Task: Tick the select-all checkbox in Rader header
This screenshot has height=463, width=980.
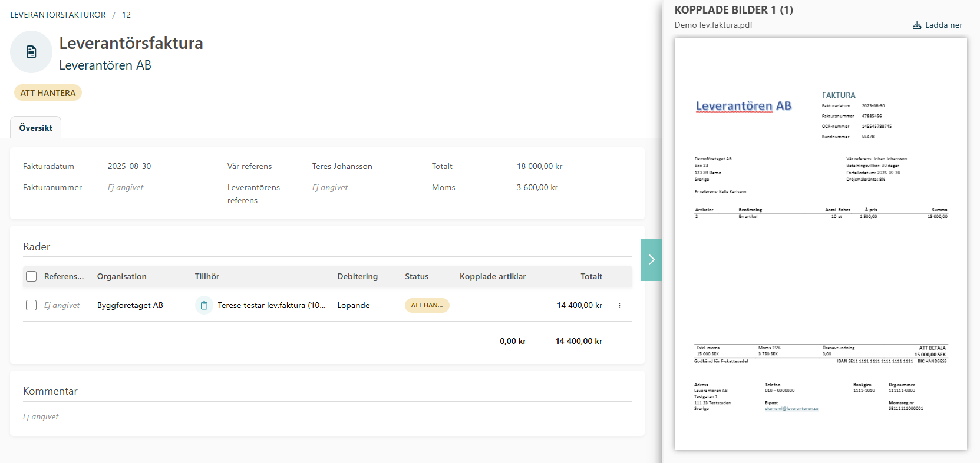Action: click(x=31, y=276)
